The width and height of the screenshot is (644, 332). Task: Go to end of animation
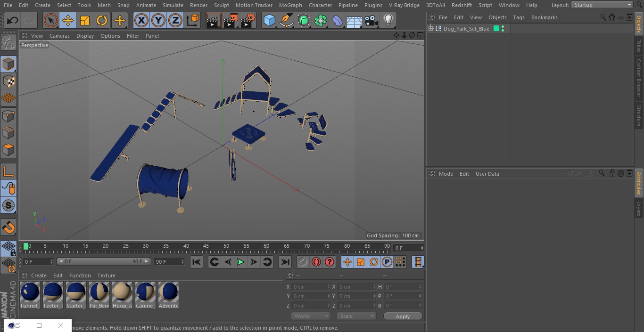pyautogui.click(x=285, y=262)
